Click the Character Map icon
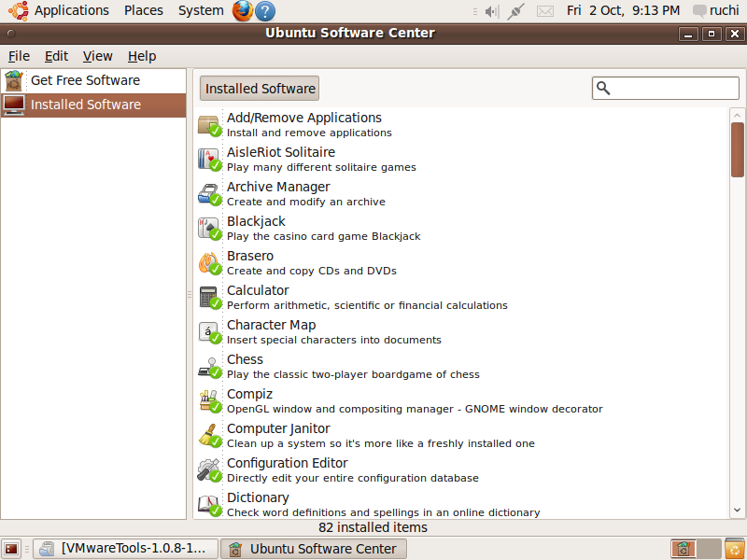 point(209,332)
